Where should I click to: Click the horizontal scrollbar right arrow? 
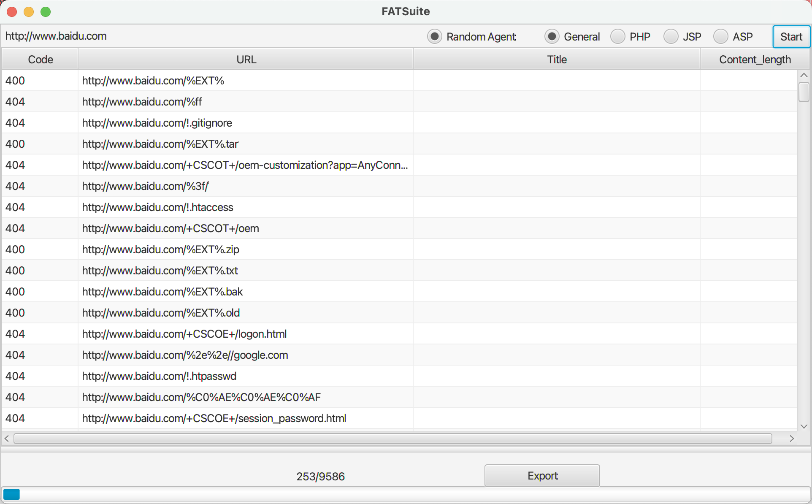coord(792,439)
